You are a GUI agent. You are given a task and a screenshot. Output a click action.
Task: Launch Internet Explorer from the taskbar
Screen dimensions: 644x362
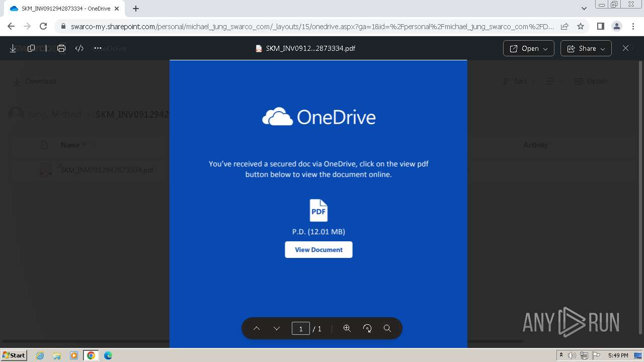(x=40, y=355)
